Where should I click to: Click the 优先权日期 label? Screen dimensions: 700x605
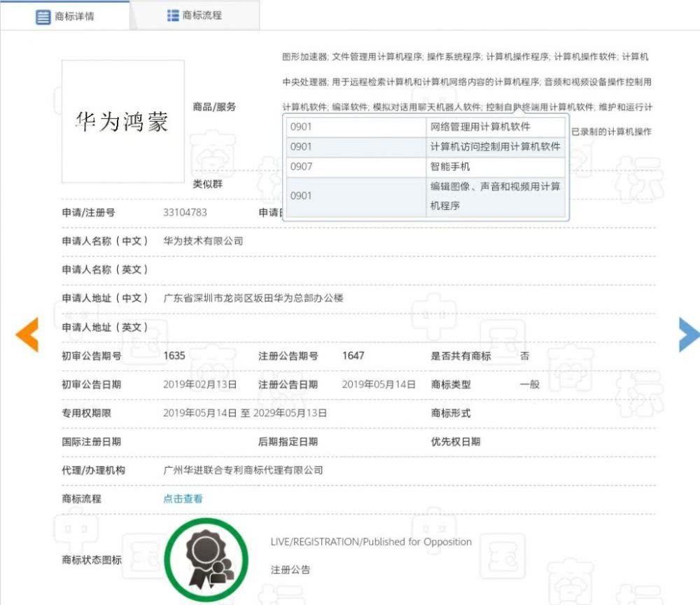pos(456,442)
